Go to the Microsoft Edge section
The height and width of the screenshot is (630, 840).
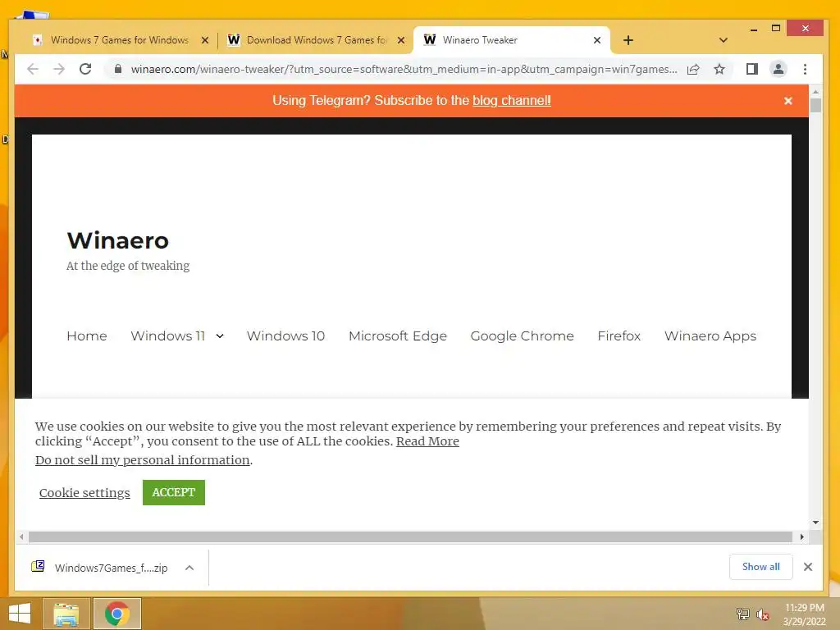point(398,336)
